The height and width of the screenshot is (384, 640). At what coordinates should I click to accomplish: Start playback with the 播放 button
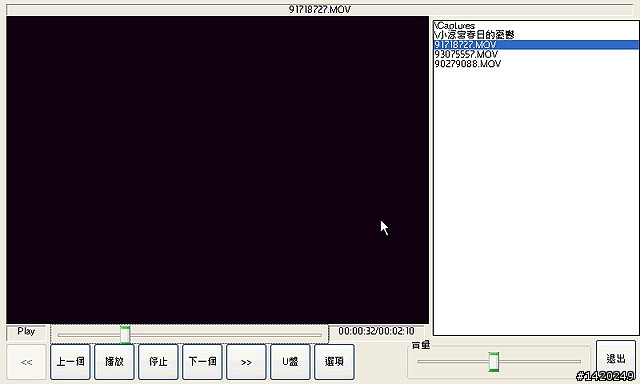(114, 362)
